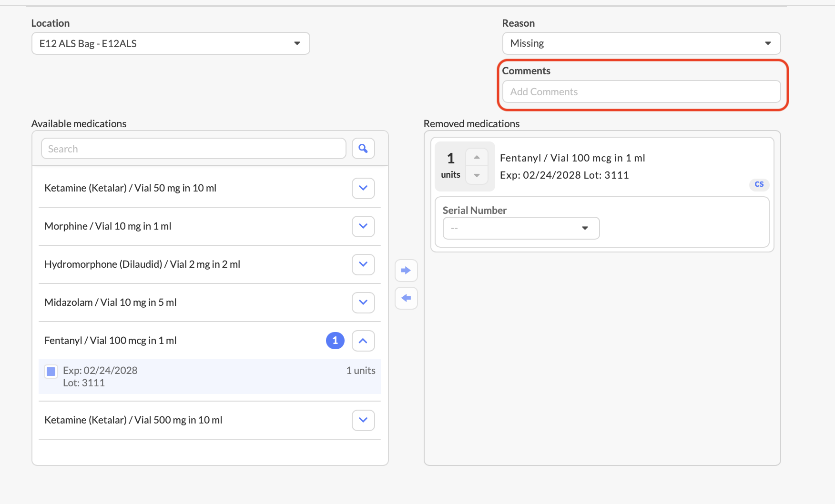The width and height of the screenshot is (835, 504).
Task: Click the CS controlled substance badge
Action: 759,184
